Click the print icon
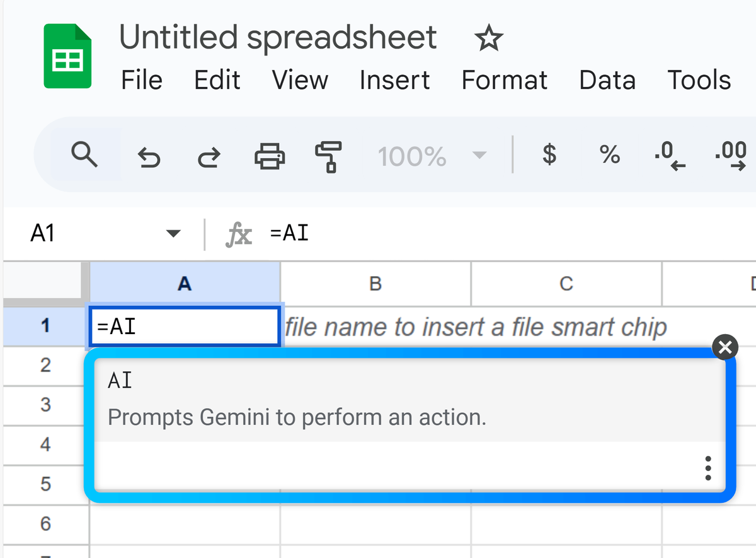This screenshot has height=558, width=756. [270, 155]
